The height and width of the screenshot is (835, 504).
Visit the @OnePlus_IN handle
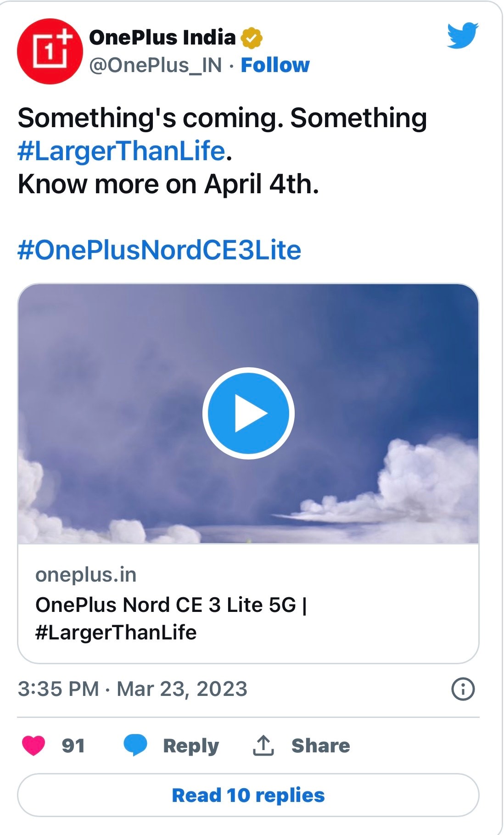[x=156, y=65]
